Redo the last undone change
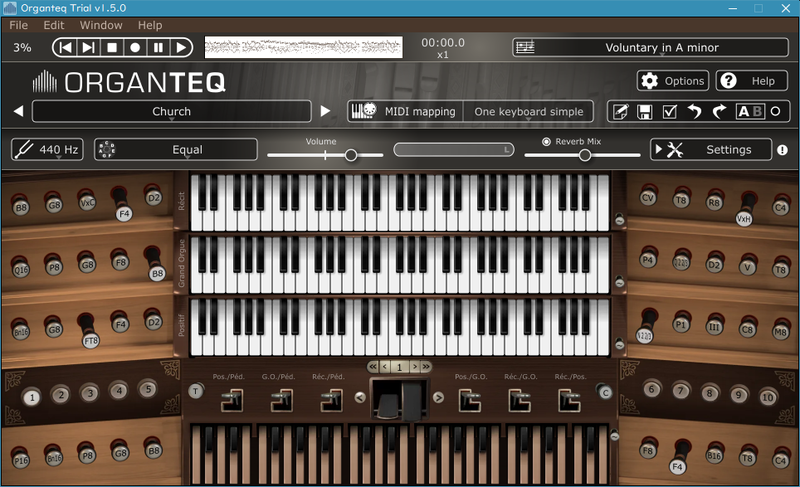Viewport: 800px width, 487px height. coord(719,111)
